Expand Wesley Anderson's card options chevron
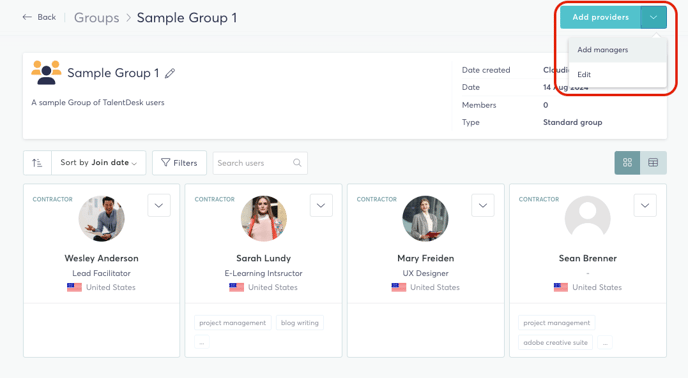Viewport: 688px width, 378px height. tap(159, 205)
